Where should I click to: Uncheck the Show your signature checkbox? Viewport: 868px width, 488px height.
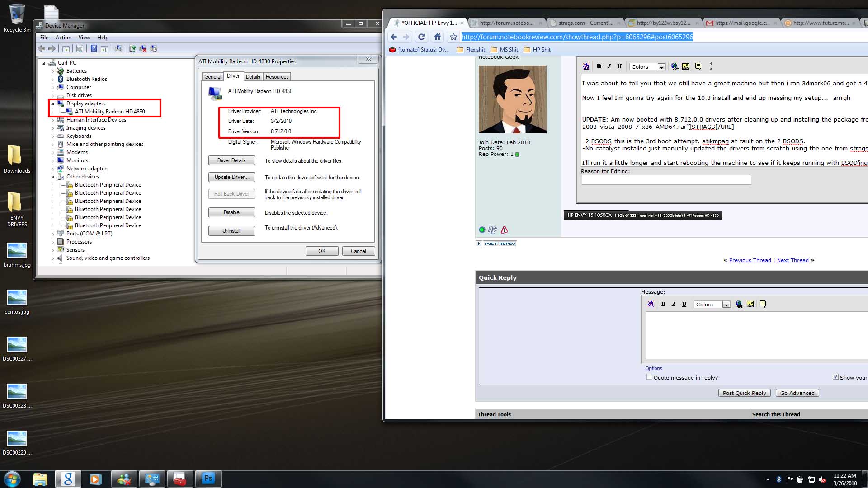(835, 377)
